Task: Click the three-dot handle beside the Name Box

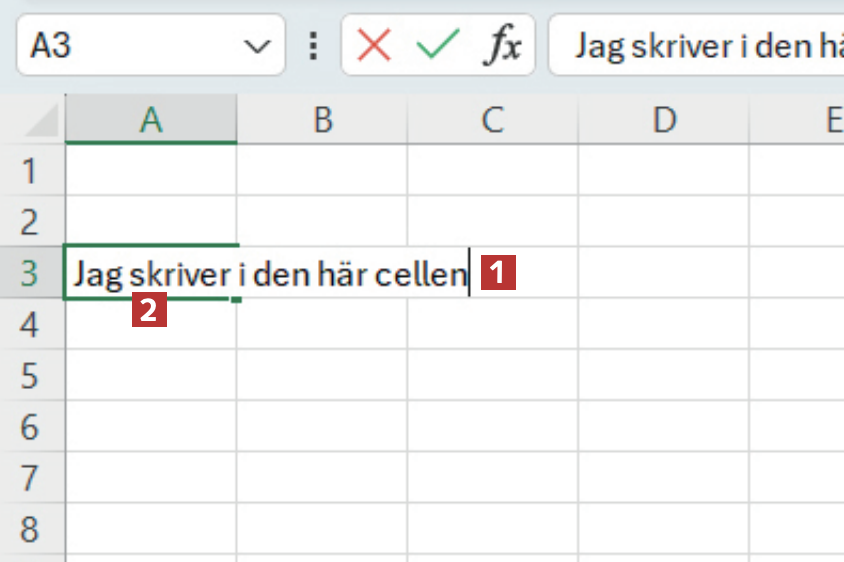Action: [315, 46]
